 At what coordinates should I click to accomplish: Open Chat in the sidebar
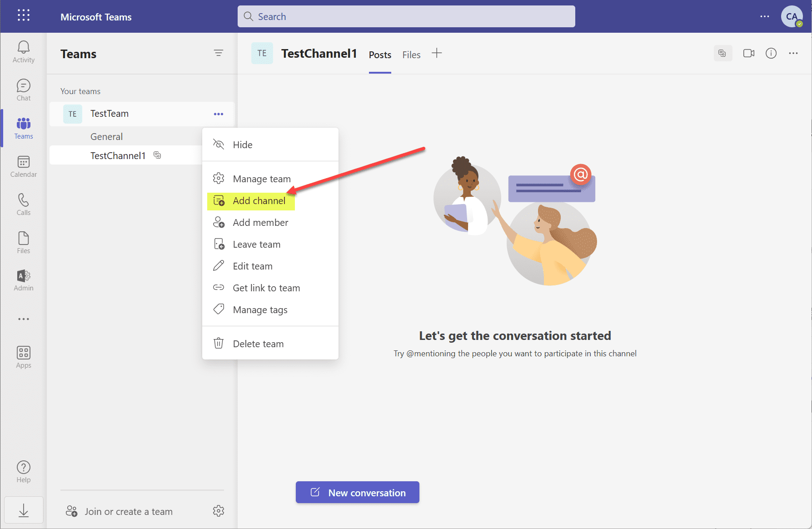click(24, 90)
